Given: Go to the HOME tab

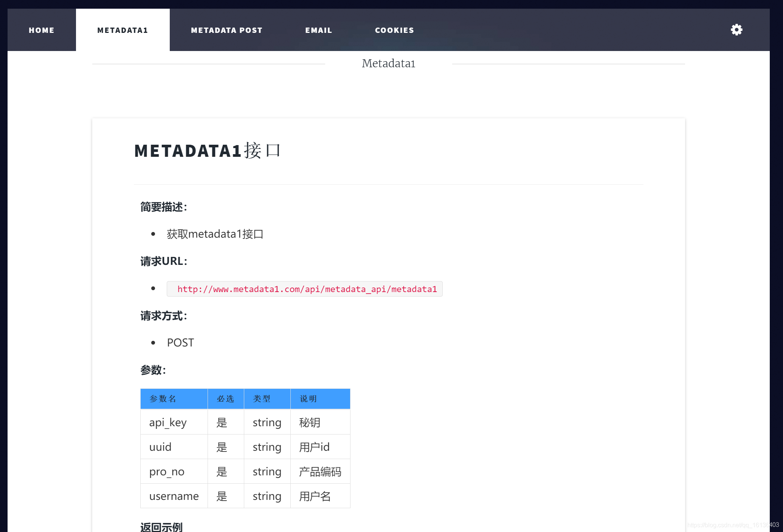Looking at the screenshot, I should click(42, 30).
